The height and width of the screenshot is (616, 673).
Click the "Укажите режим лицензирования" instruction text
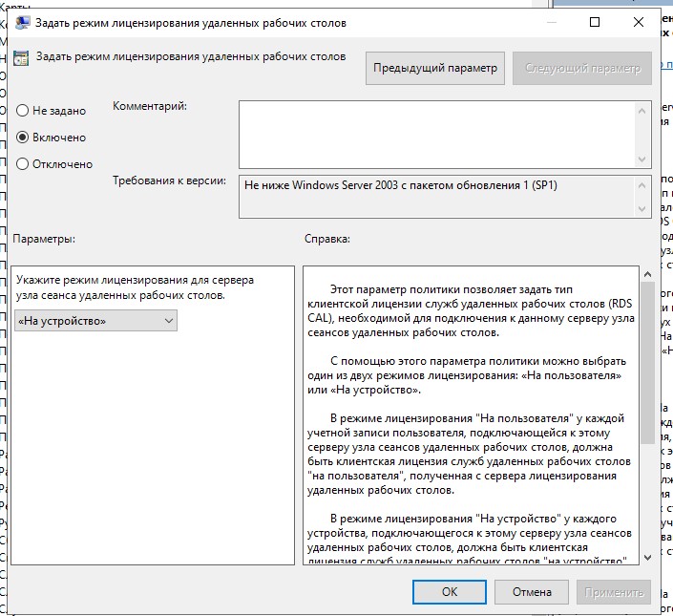coord(136,287)
